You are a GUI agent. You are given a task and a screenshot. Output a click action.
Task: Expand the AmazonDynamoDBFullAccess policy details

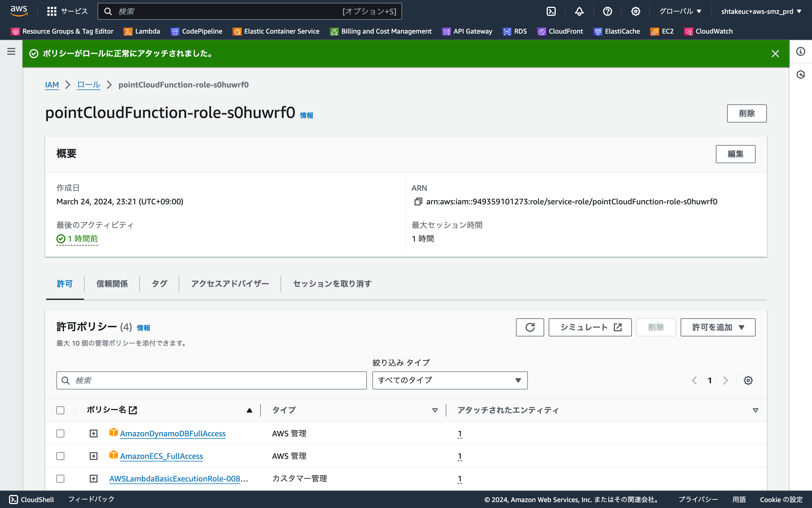click(x=94, y=433)
